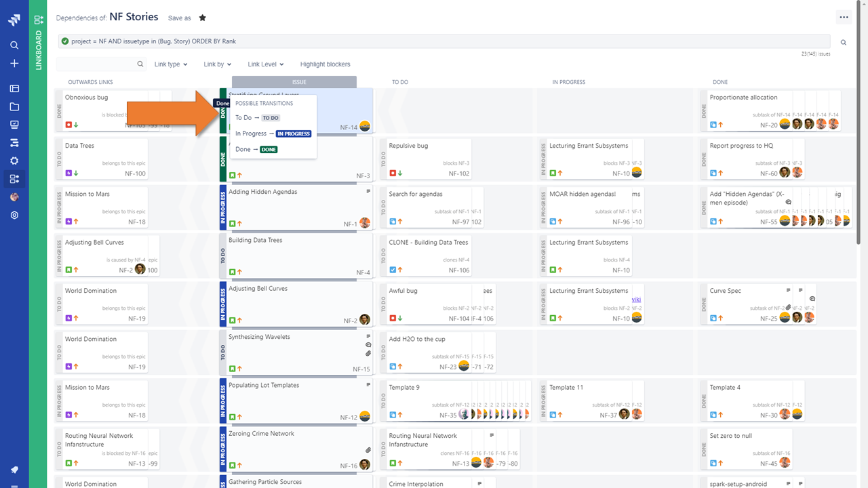Click the avatar on Adjusting Bell Curves NF-2 outward card

(140, 269)
